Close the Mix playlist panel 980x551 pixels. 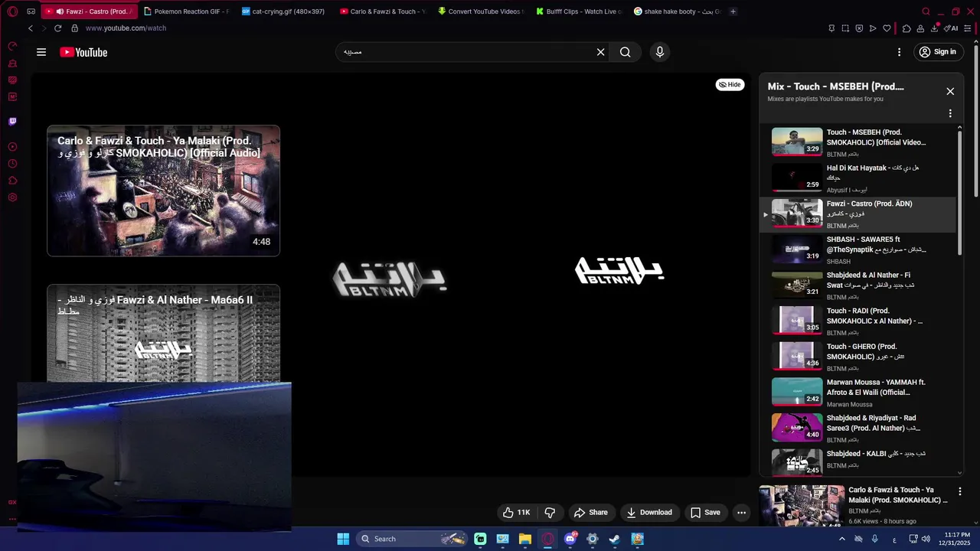pos(950,91)
